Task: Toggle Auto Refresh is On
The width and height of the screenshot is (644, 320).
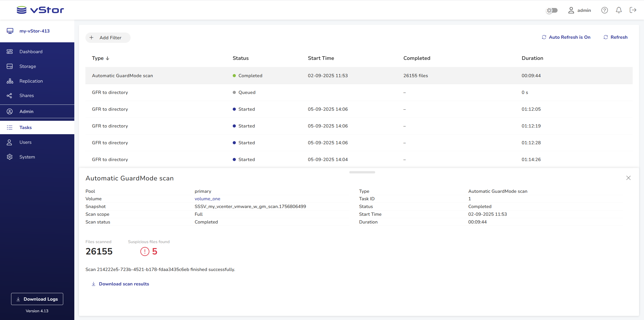Action: click(566, 37)
